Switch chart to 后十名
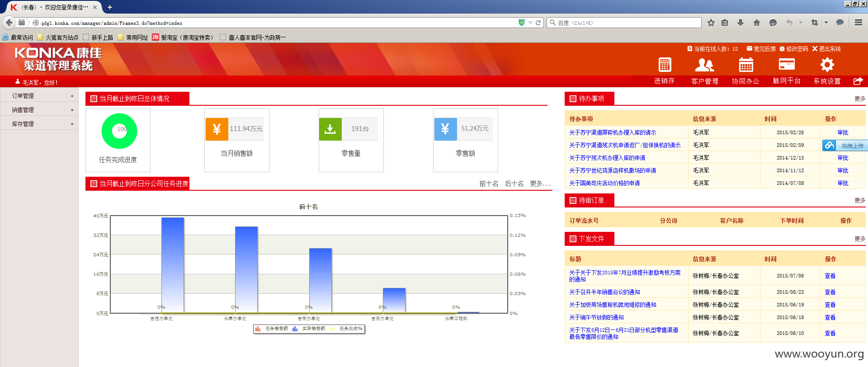The width and height of the screenshot is (868, 367). [x=514, y=183]
